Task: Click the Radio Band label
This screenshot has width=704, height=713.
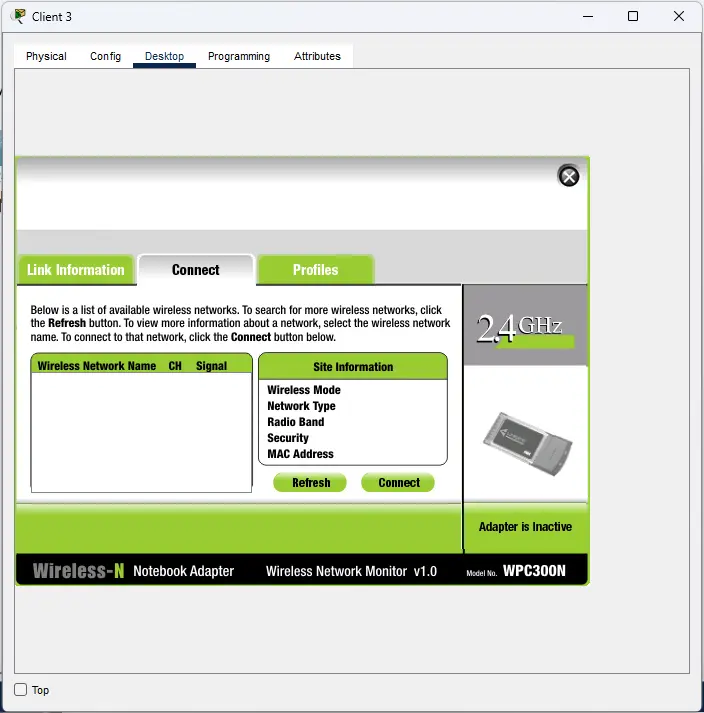Action: tap(296, 422)
